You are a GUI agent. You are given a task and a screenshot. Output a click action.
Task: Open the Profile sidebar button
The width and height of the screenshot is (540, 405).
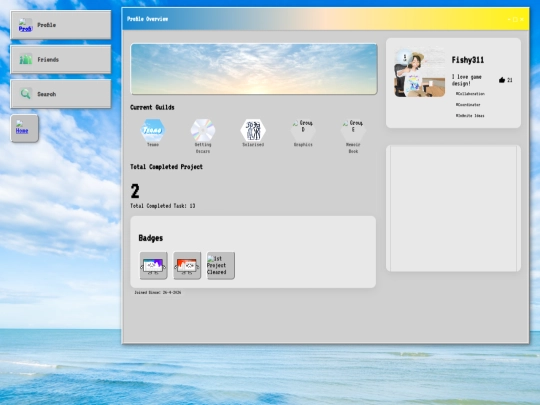[x=61, y=25]
